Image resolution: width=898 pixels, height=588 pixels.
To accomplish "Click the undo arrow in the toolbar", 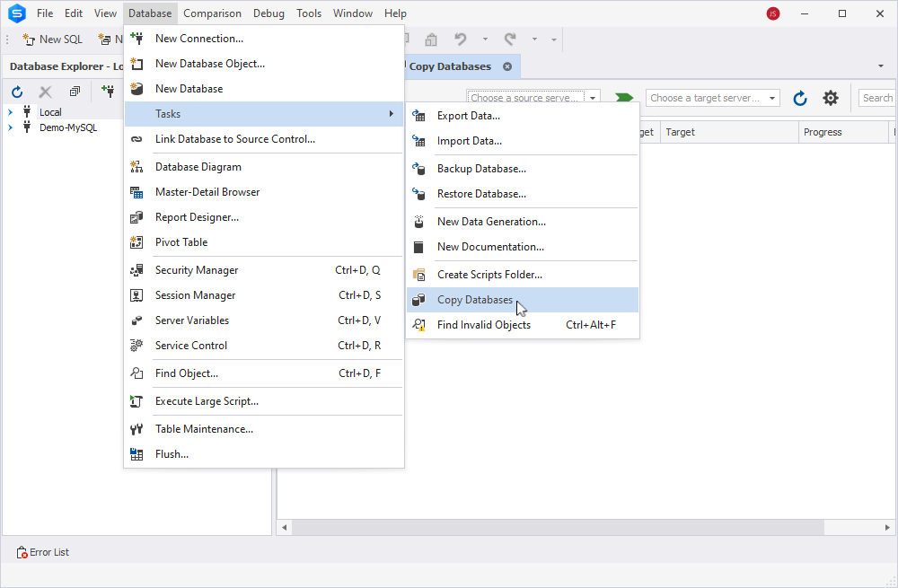I will pos(461,39).
